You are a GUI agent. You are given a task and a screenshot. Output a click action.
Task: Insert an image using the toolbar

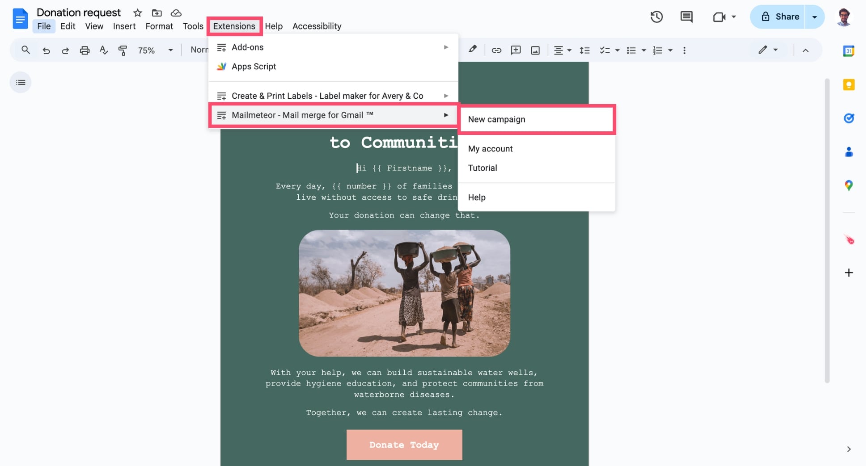point(535,50)
